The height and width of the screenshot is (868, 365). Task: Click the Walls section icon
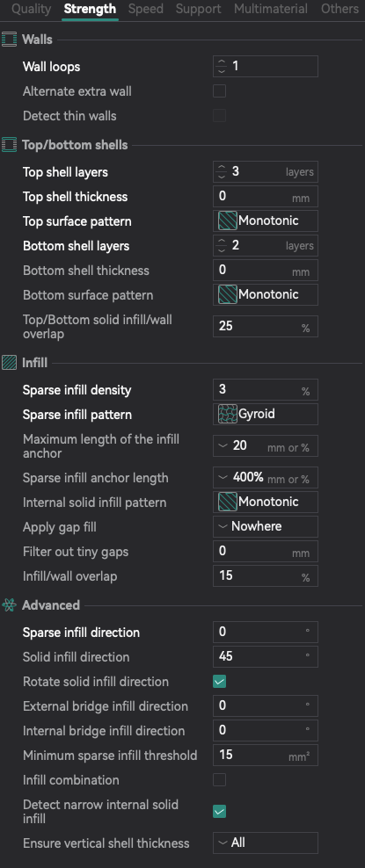tap(10, 40)
